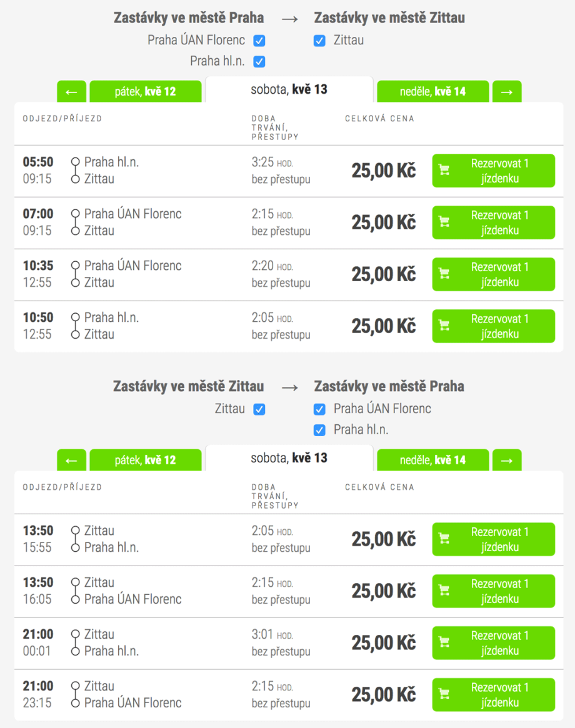Toggle Zittau departure checkbox in return section
This screenshot has height=728, width=575.
tap(259, 409)
